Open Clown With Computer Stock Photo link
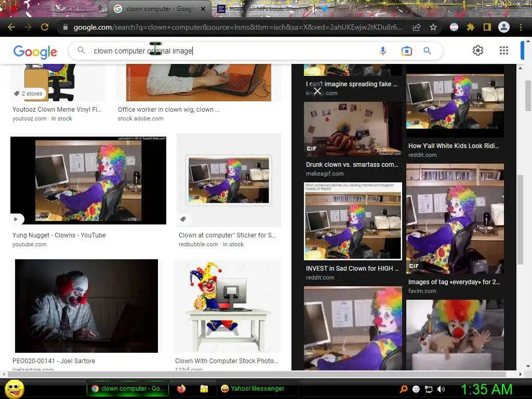532x399 pixels. coord(227,361)
